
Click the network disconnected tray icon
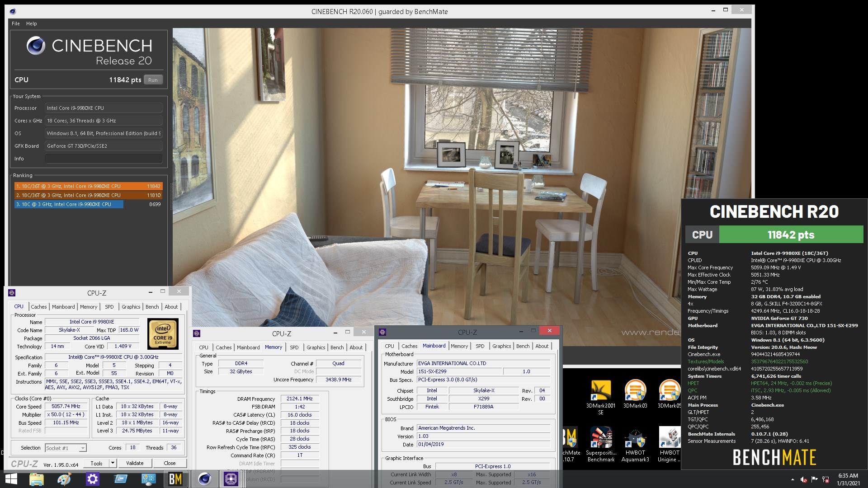coord(826,479)
